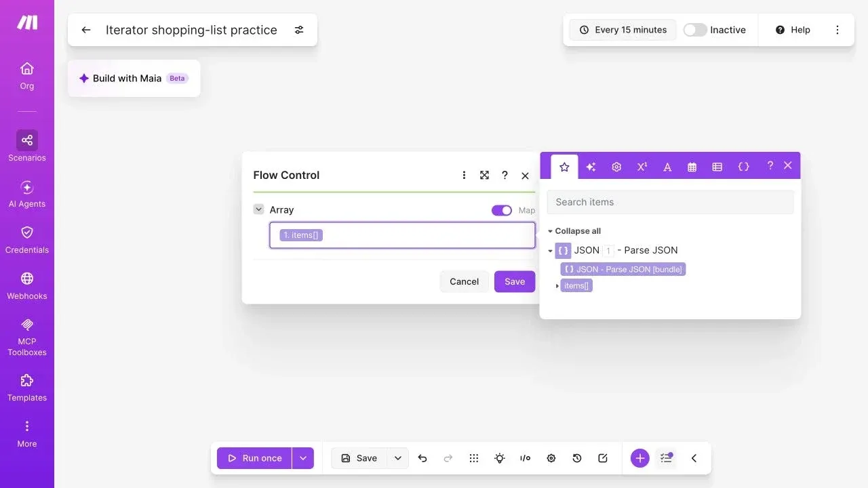
Task: Open the math functions tab
Action: click(x=642, y=167)
